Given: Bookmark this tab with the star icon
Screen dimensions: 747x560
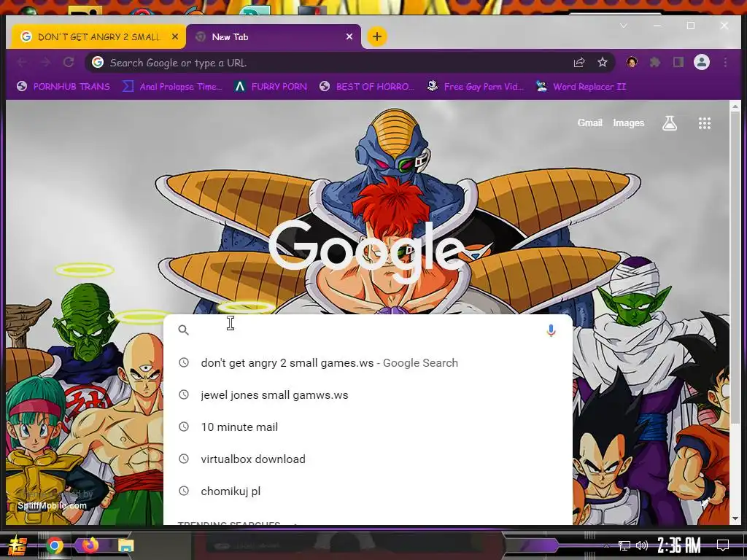Looking at the screenshot, I should tap(602, 63).
